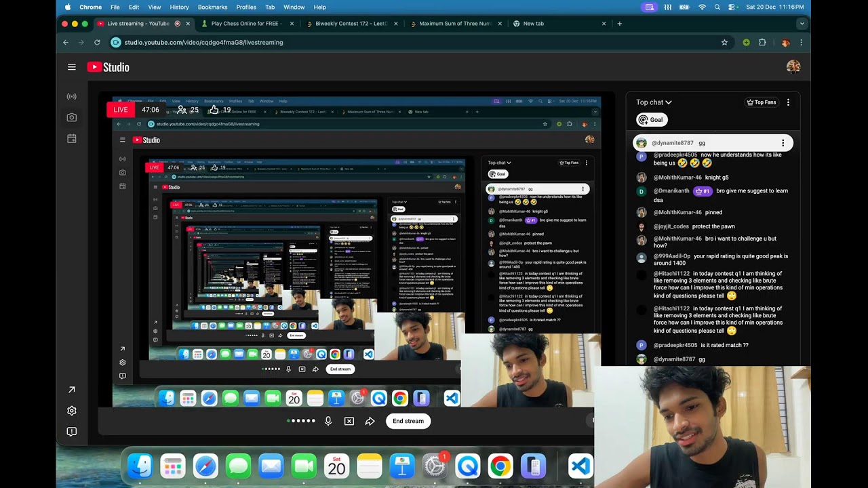Image resolution: width=868 pixels, height=488 pixels.
Task: Toggle the microphone mute in the stream controls
Action: tap(328, 421)
